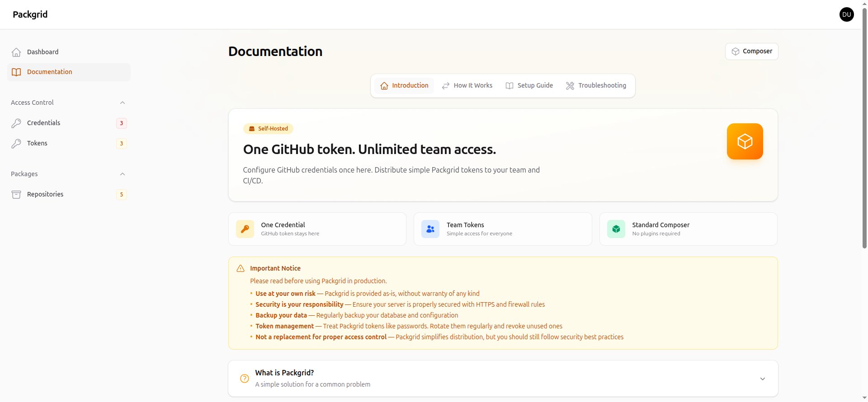Click the Repositories archive box icon
Image resolution: width=868 pixels, height=402 pixels.
[x=16, y=194]
